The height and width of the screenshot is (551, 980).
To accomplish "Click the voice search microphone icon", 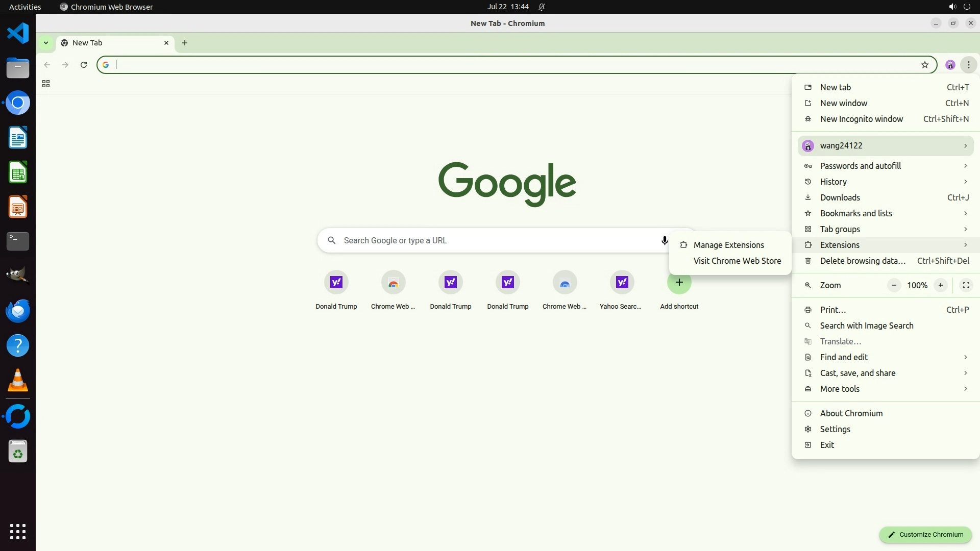I will [664, 240].
